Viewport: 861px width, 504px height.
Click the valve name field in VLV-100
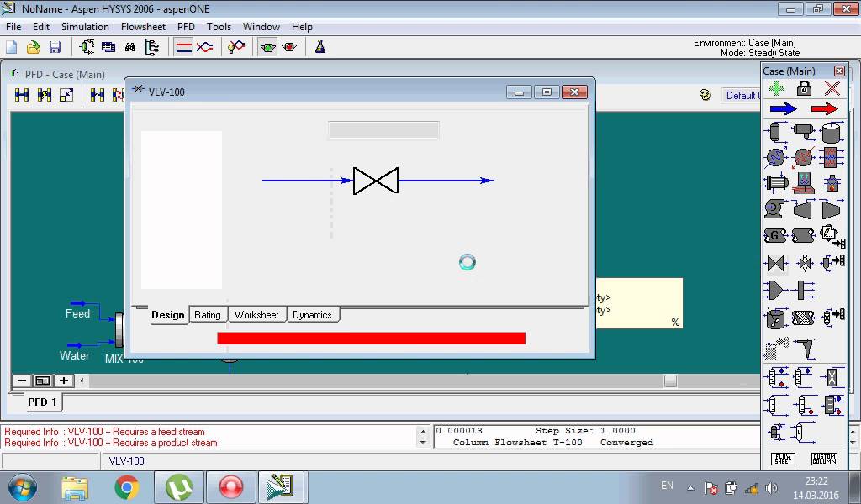coord(383,130)
